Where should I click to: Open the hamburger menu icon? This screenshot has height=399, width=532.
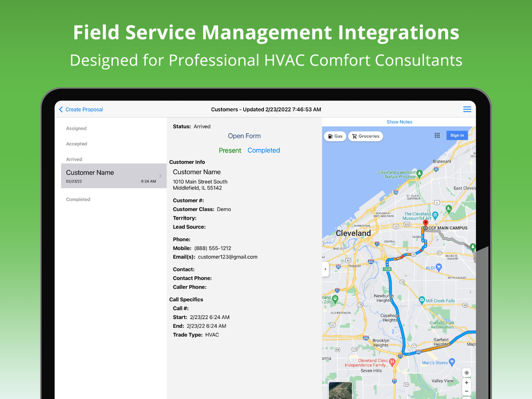point(467,109)
